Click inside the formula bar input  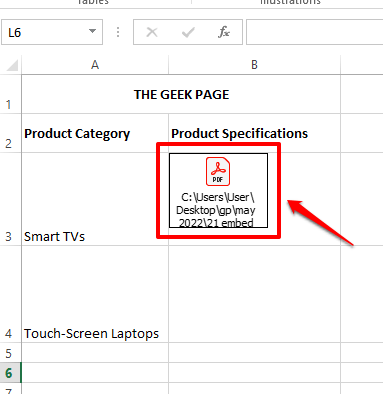(x=315, y=32)
